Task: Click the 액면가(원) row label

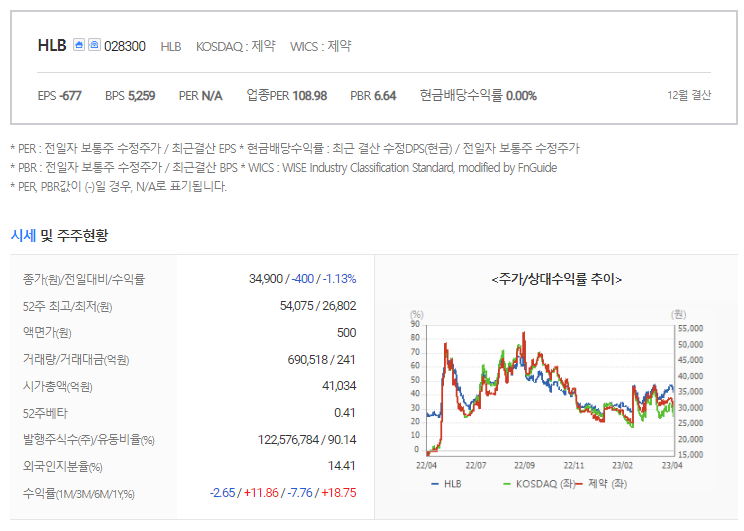Action: tap(47, 333)
